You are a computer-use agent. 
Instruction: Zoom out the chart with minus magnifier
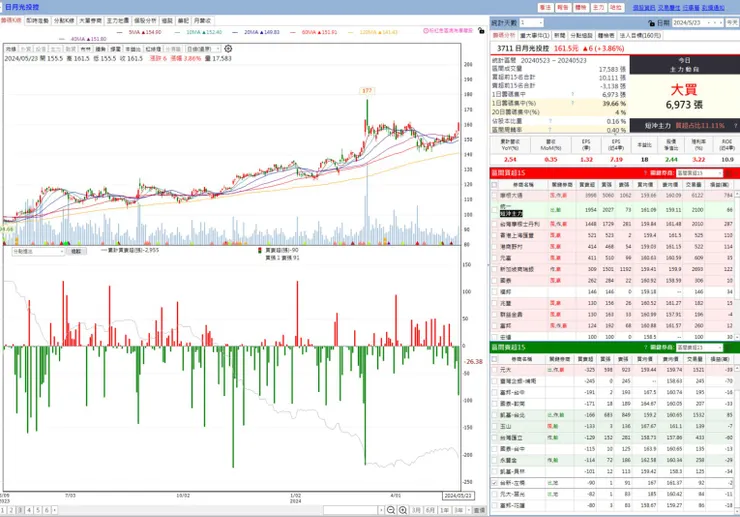[x=391, y=510]
